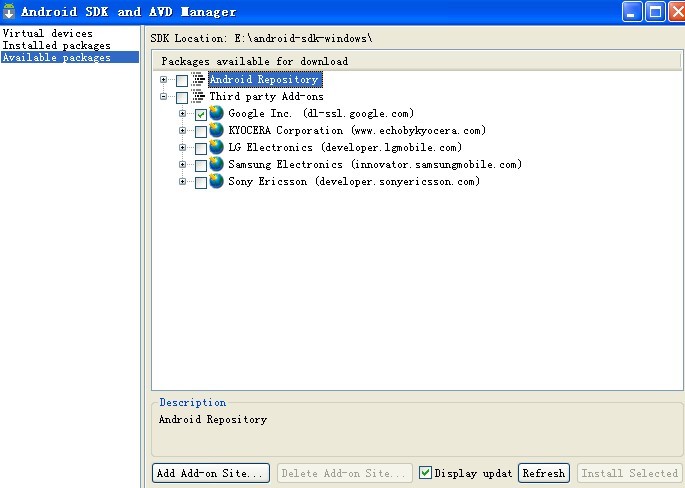Uncheck the Google Inc. checkbox
The height and width of the screenshot is (488, 685).
click(201, 114)
